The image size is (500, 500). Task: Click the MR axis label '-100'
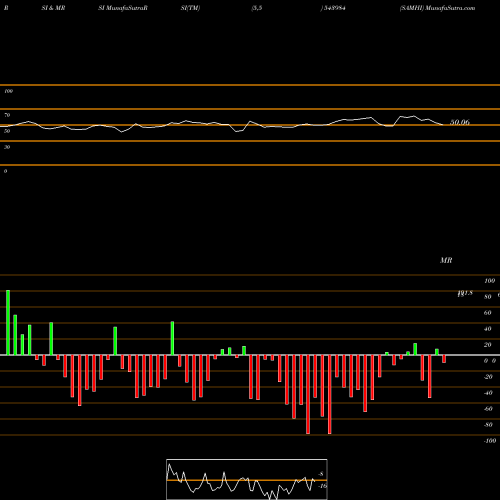click(x=490, y=441)
